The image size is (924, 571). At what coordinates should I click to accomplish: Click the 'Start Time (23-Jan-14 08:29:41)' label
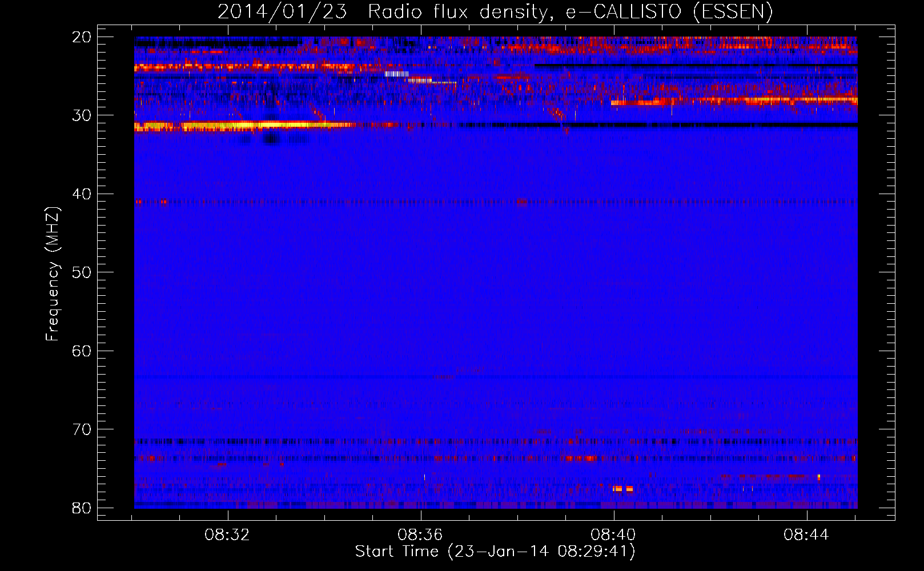tap(495, 552)
